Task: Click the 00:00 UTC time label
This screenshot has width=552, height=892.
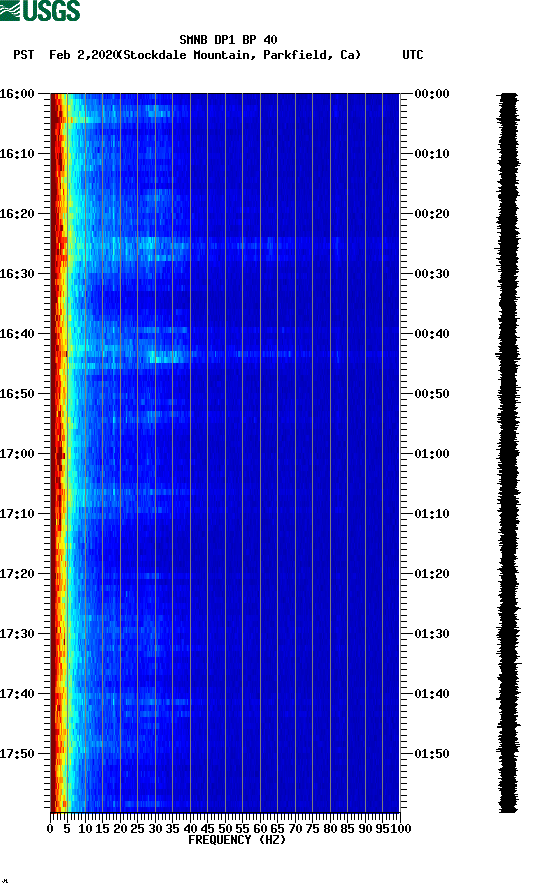Action: point(432,94)
